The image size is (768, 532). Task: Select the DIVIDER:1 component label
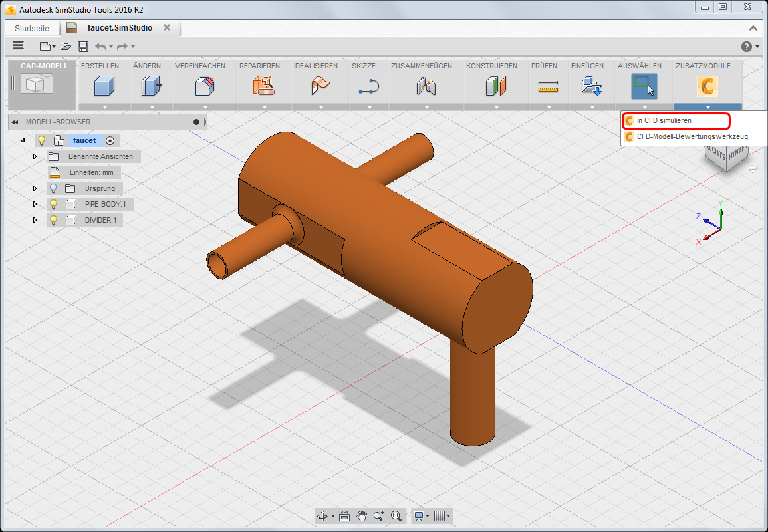(x=101, y=220)
